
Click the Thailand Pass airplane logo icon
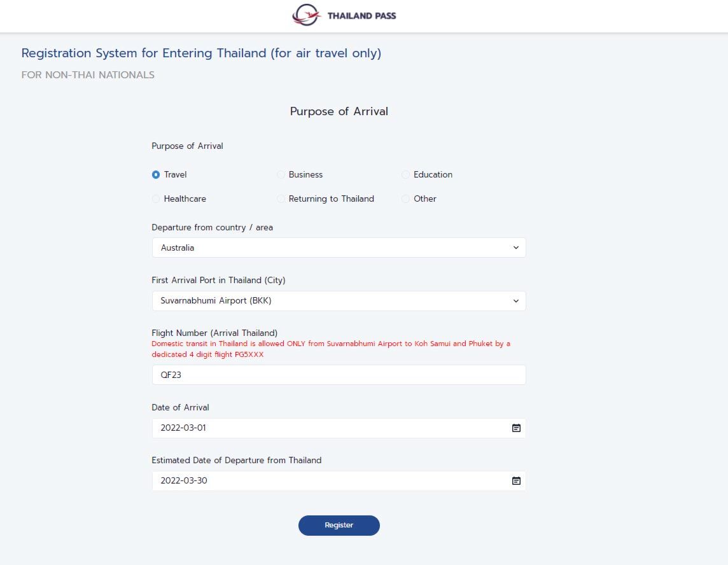click(306, 15)
